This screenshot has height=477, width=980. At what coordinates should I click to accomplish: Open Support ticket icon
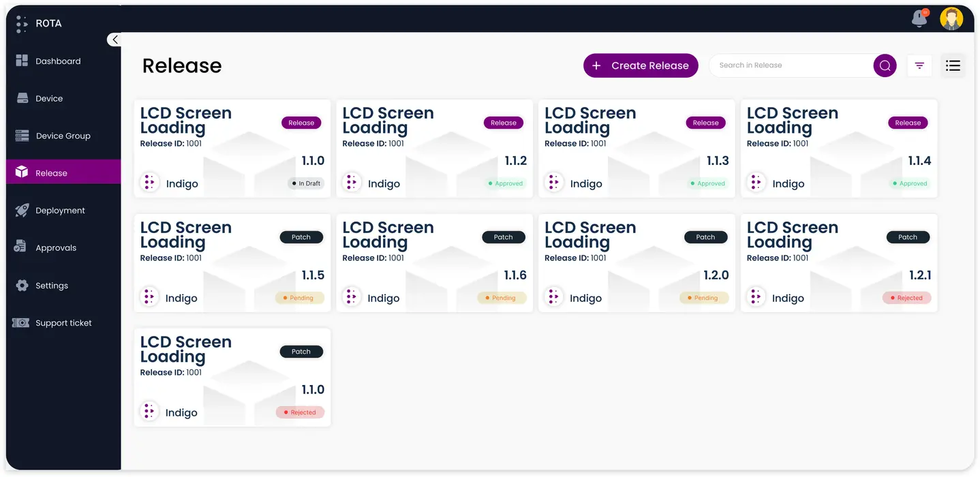point(21,323)
